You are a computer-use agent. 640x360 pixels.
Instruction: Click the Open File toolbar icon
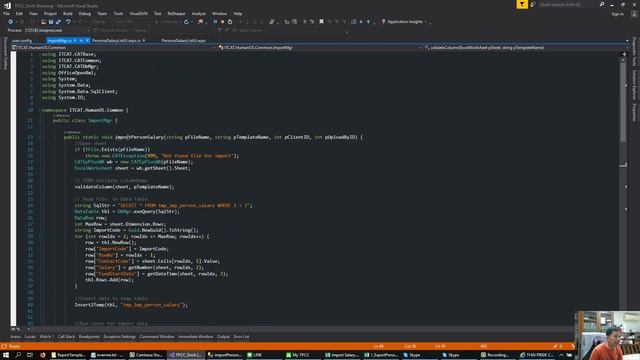(x=43, y=22)
